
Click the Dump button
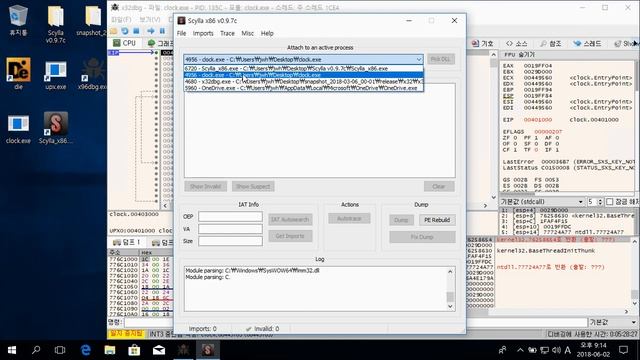point(401,220)
